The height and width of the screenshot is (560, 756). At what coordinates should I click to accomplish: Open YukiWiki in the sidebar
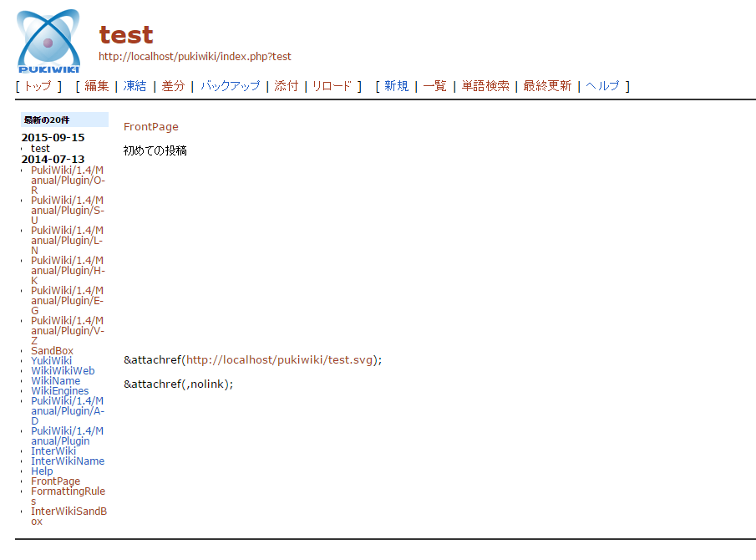point(51,361)
